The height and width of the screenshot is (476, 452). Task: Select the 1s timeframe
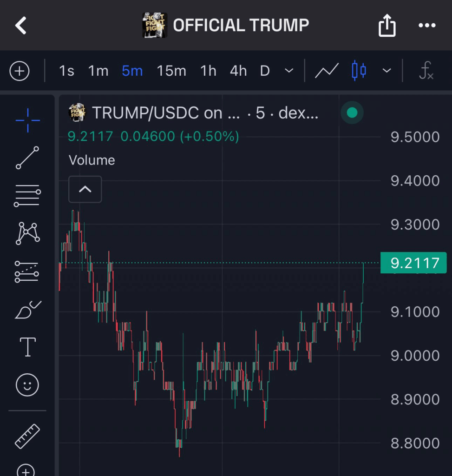(66, 71)
